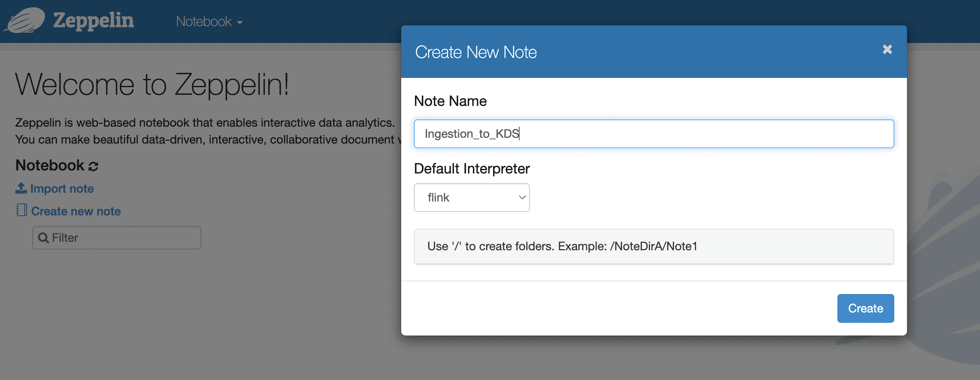Click the notebook icon beside Create new note

tap(22, 210)
